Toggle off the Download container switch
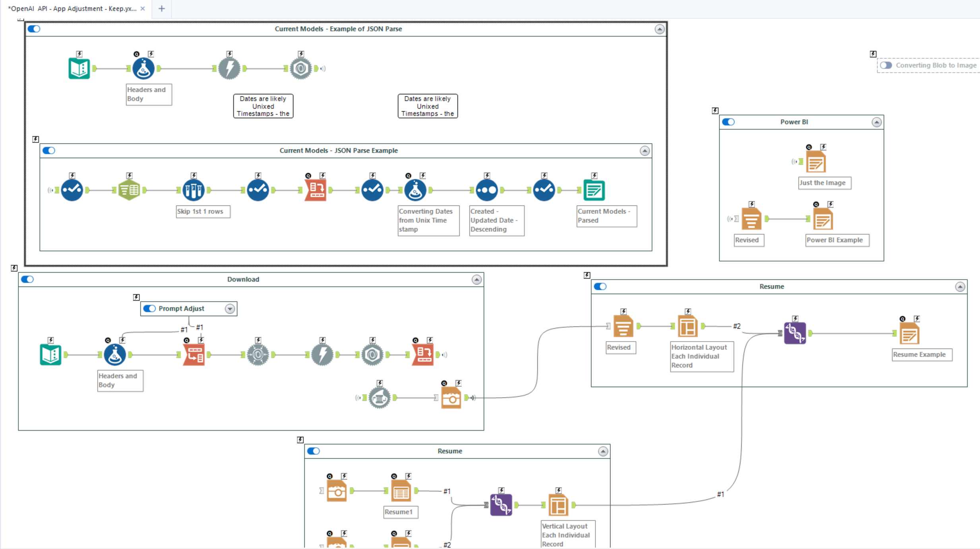 point(27,279)
